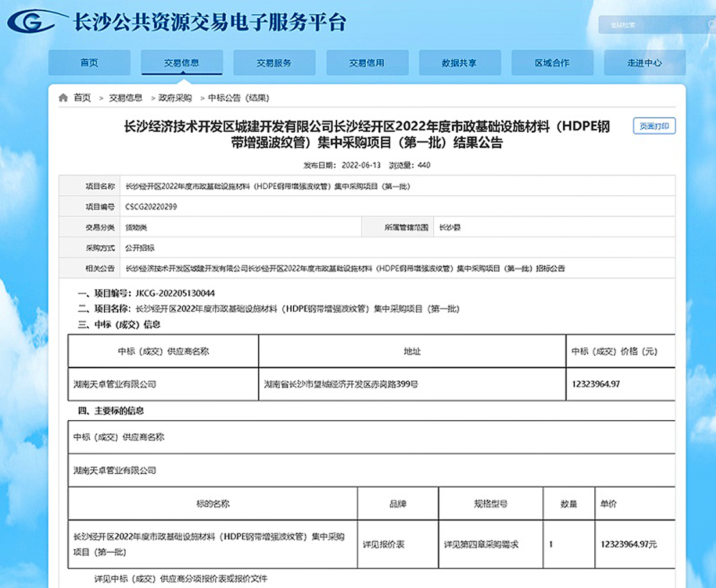716x588 pixels.
Task: Click 中标公告（结果） breadcrumb link
Action: pos(238,98)
